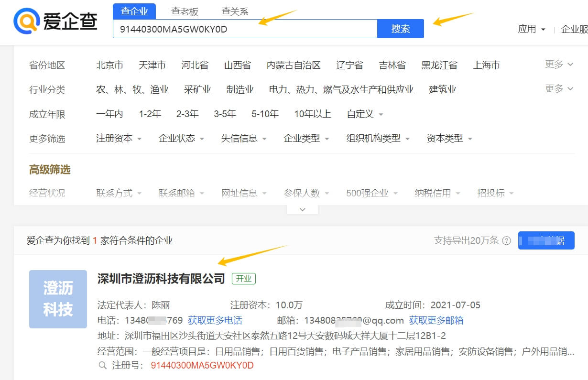588x380 pixels.
Task: Open the 网址信息 advanced filter dropdown
Action: point(244,193)
